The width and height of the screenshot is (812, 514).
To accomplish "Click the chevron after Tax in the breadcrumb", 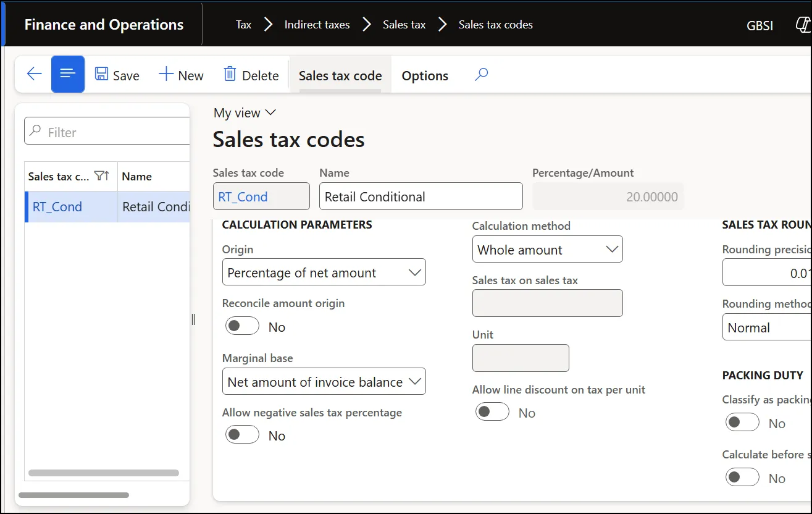I will click(268, 25).
